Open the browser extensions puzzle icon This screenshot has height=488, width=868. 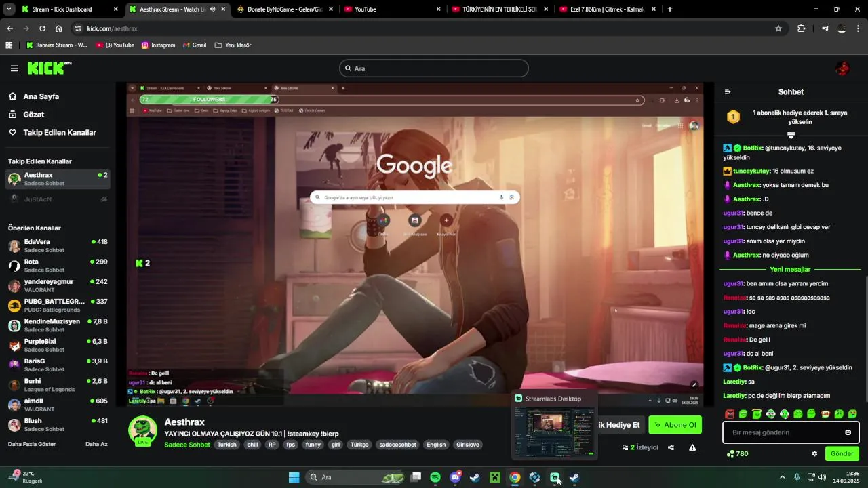click(802, 28)
